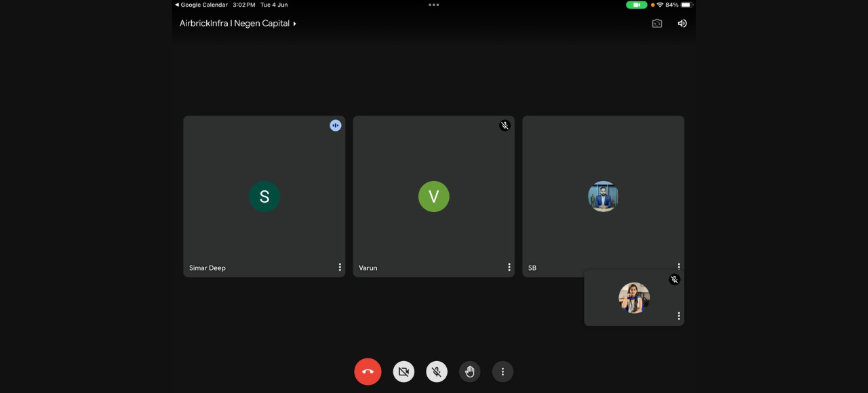Tap the speaker audio output icon
868x393 pixels.
coord(682,23)
